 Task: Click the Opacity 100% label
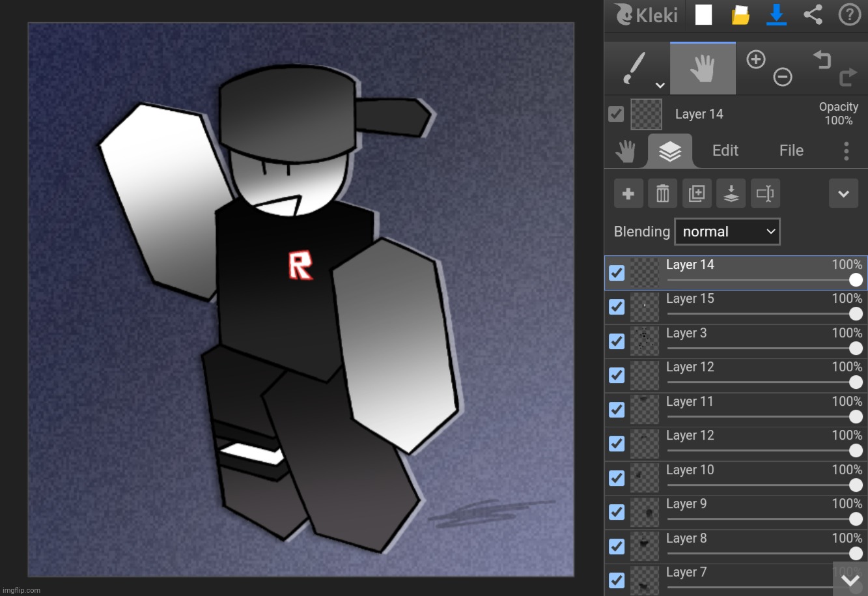[839, 113]
